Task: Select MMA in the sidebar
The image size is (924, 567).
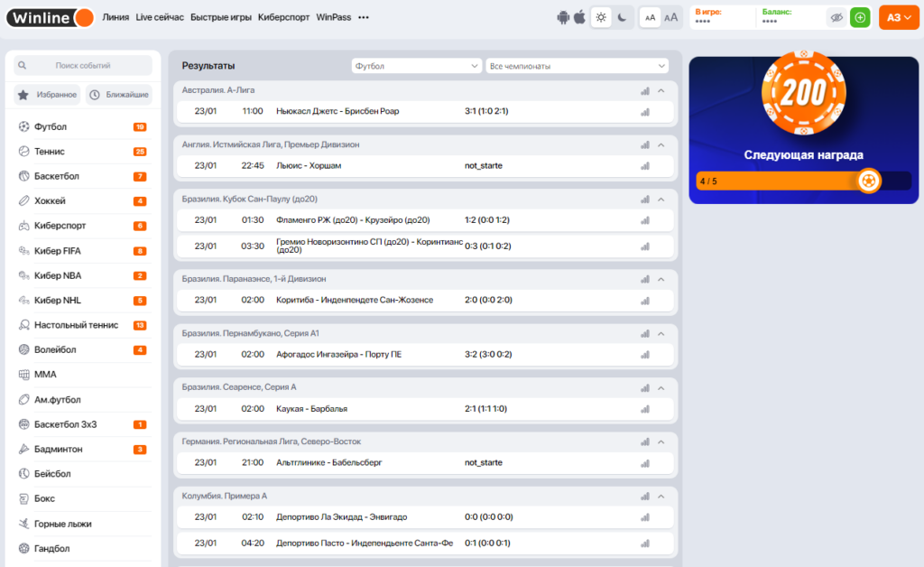Action: [83, 375]
